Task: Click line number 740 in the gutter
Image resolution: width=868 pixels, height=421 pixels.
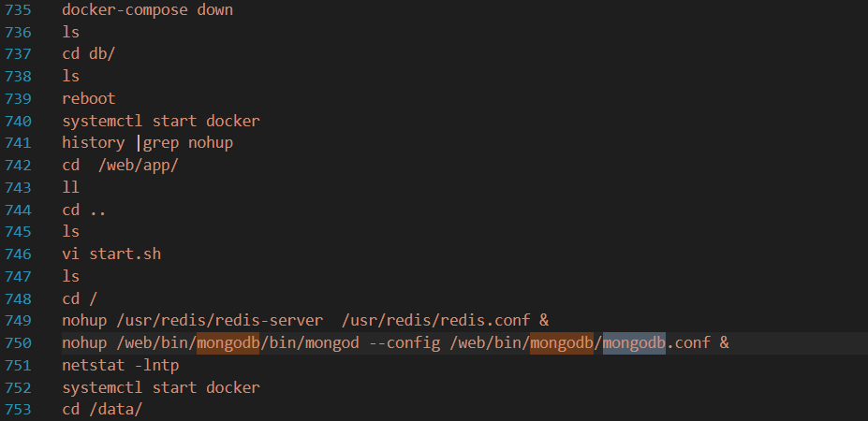Action: pyautogui.click(x=18, y=121)
